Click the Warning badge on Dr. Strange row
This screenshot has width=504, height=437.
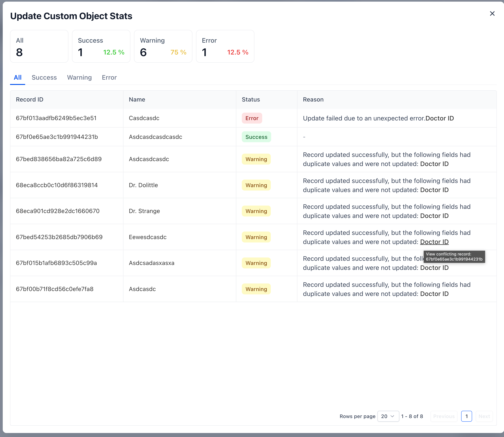[256, 211]
